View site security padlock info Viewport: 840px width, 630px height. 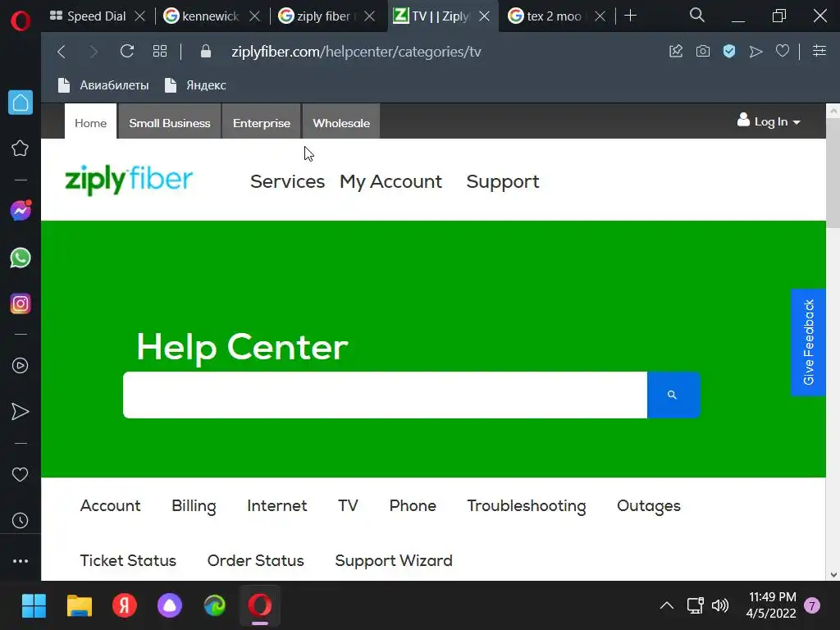point(206,52)
